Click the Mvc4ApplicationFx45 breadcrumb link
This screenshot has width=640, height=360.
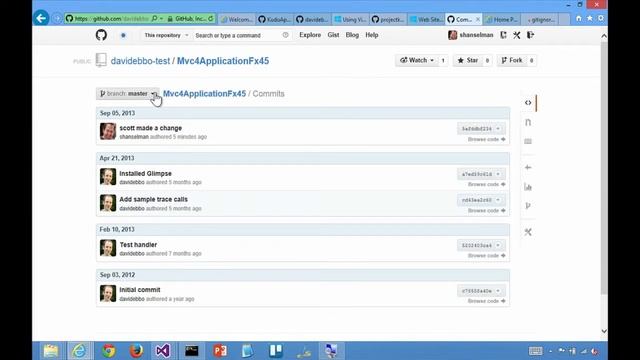pos(204,93)
